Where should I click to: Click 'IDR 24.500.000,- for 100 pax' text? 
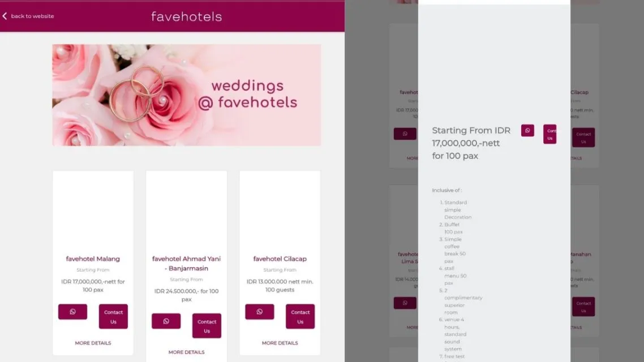tap(186, 295)
